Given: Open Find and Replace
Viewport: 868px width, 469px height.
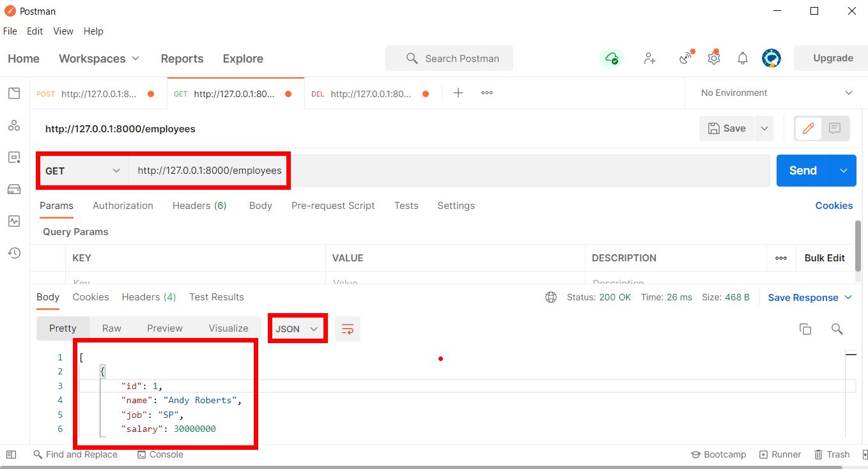Looking at the screenshot, I should click(75, 455).
